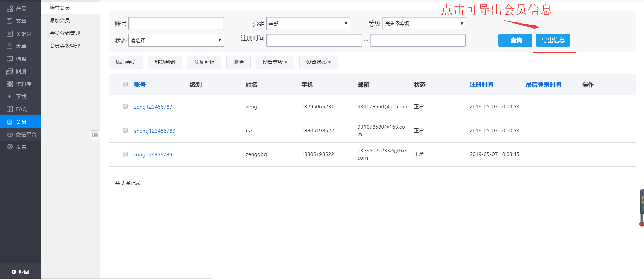Click the 产品 icon in sidebar

tap(10, 9)
